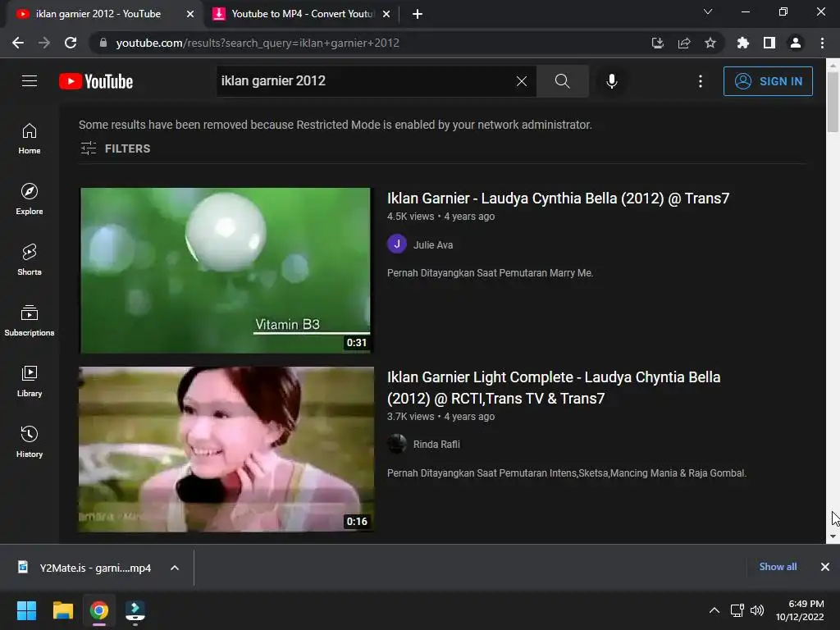The height and width of the screenshot is (630, 840).
Task: Open the Windows Start menu
Action: 26,610
